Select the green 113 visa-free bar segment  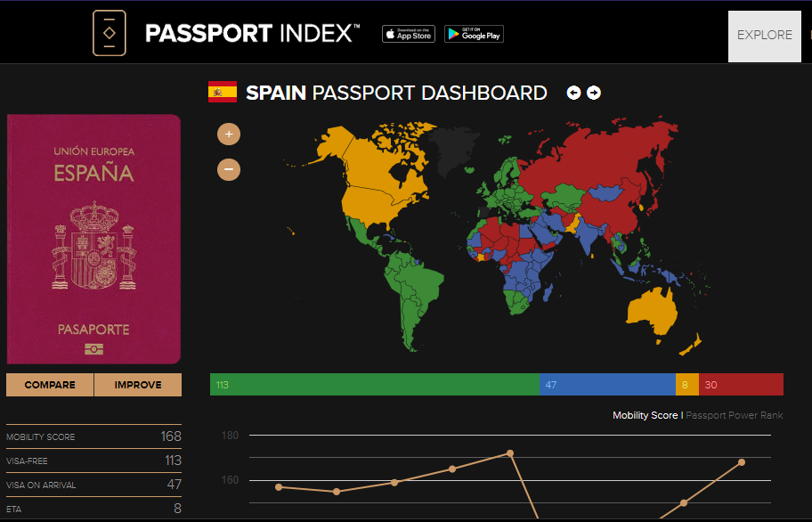(375, 385)
